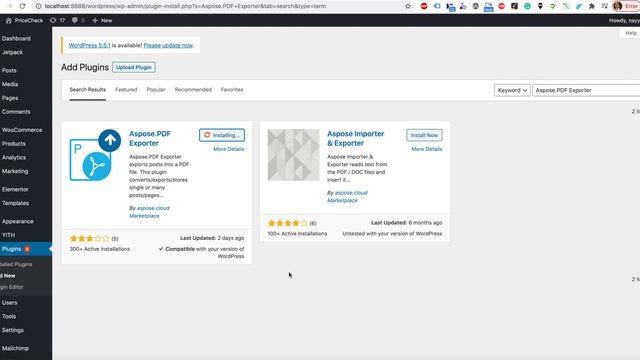Image resolution: width=640 pixels, height=360 pixels.
Task: Click the red adblock extension icon
Action: tap(424, 6)
